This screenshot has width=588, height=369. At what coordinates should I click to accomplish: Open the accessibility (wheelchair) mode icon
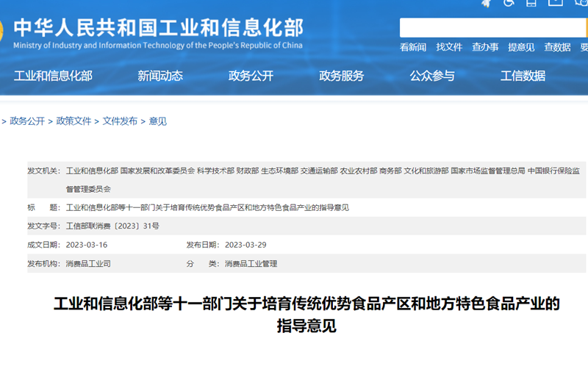click(x=509, y=3)
